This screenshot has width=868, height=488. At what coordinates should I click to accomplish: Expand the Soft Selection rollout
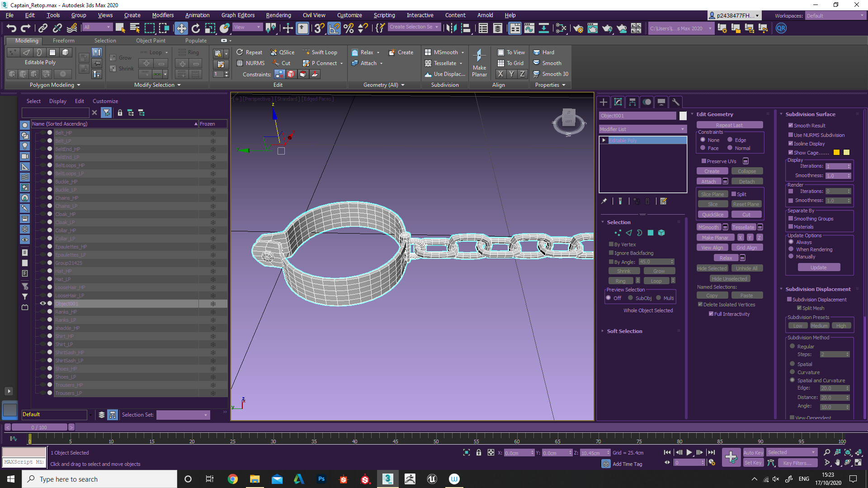(x=624, y=331)
